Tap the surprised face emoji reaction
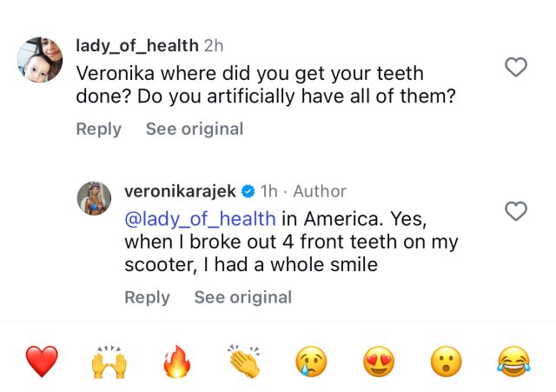The height and width of the screenshot is (392, 556). (447, 361)
